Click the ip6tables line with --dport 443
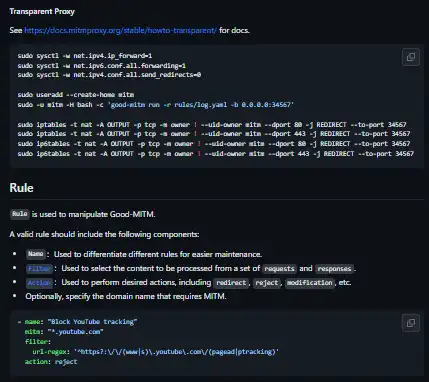 pos(216,154)
